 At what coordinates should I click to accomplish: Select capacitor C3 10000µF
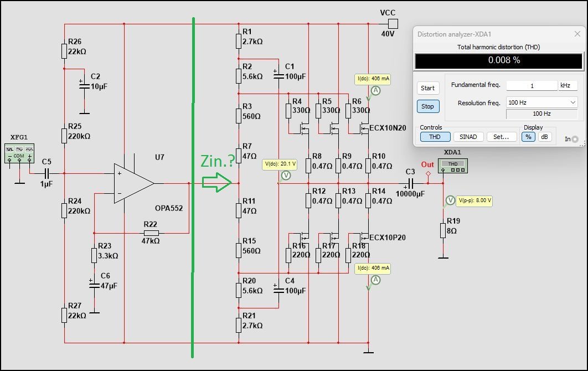click(x=411, y=183)
